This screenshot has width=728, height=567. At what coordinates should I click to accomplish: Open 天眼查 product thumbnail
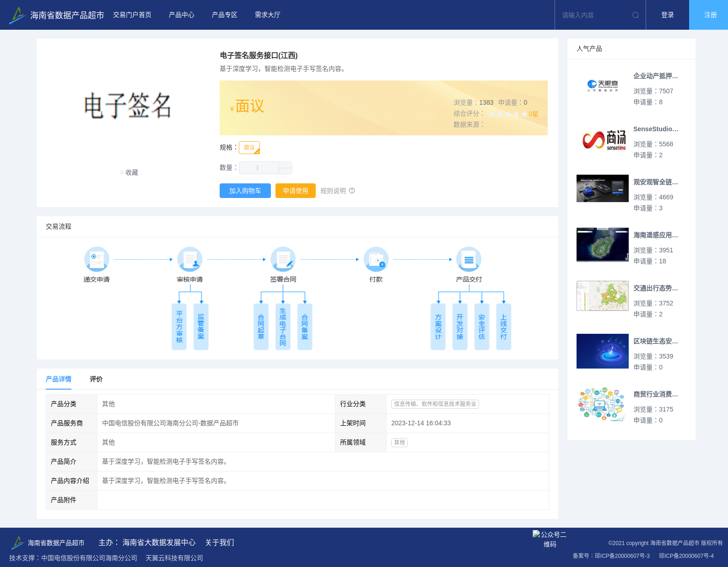pos(603,86)
